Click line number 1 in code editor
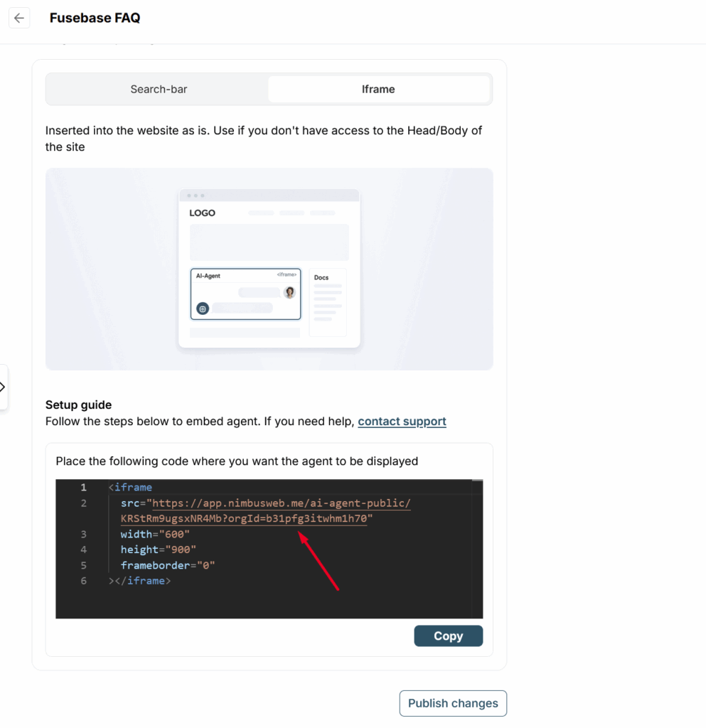706x728 pixels. point(83,488)
